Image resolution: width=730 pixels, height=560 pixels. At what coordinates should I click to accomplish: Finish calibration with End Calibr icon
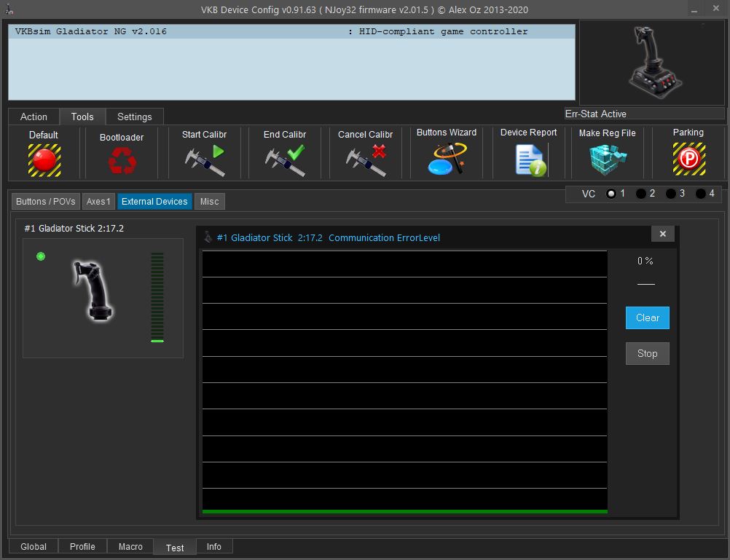click(285, 161)
